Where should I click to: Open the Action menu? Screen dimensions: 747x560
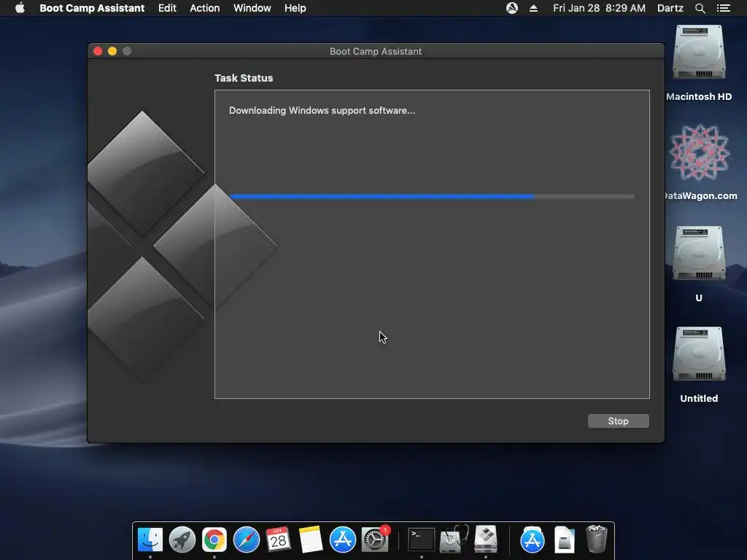click(205, 8)
